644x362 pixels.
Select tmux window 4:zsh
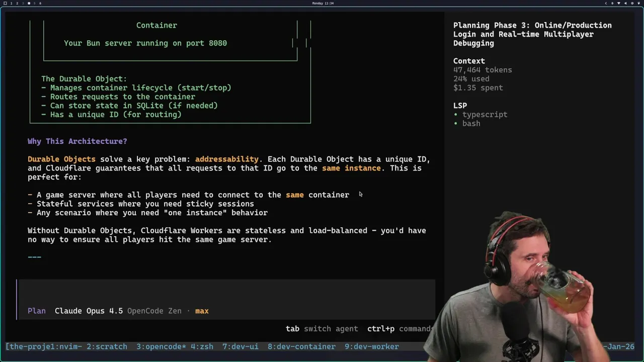[202, 346]
